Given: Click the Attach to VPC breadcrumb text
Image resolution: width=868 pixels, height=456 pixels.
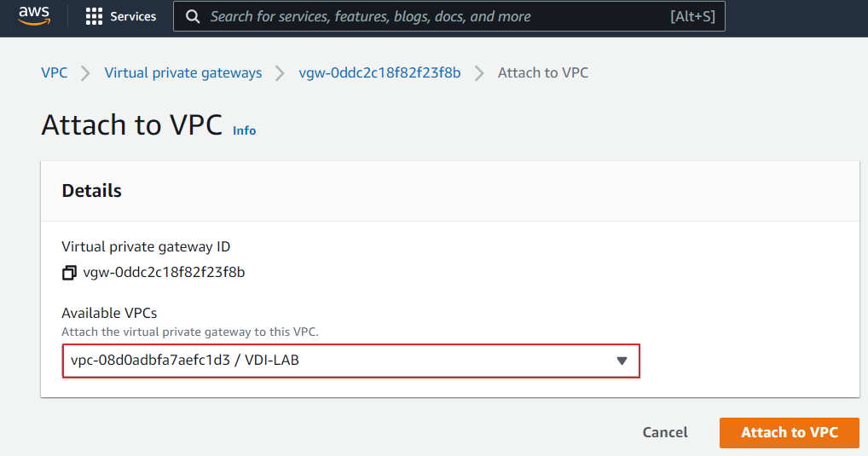Looking at the screenshot, I should pos(543,73).
